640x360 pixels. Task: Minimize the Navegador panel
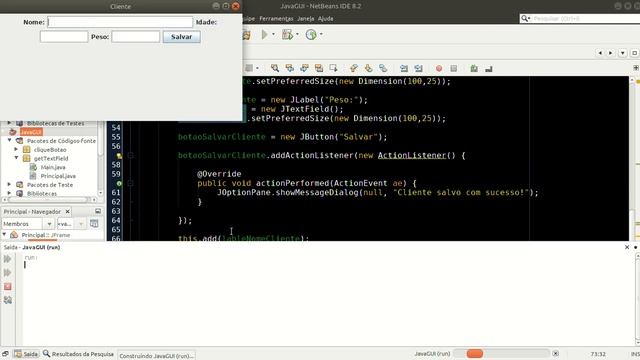(x=98, y=211)
